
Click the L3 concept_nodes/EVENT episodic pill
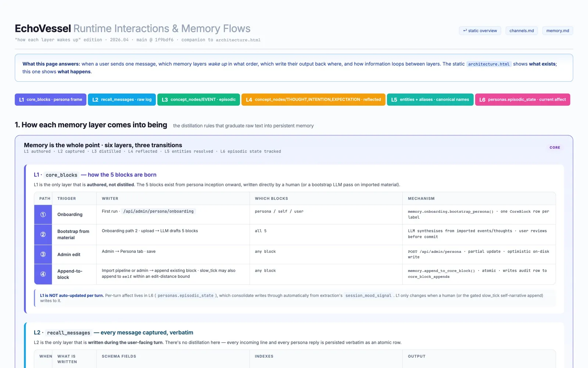coord(198,99)
